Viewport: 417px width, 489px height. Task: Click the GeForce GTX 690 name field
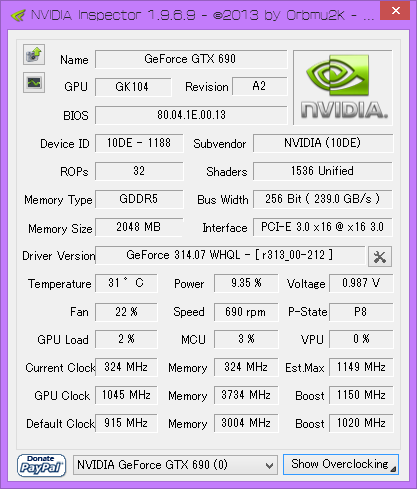click(191, 59)
